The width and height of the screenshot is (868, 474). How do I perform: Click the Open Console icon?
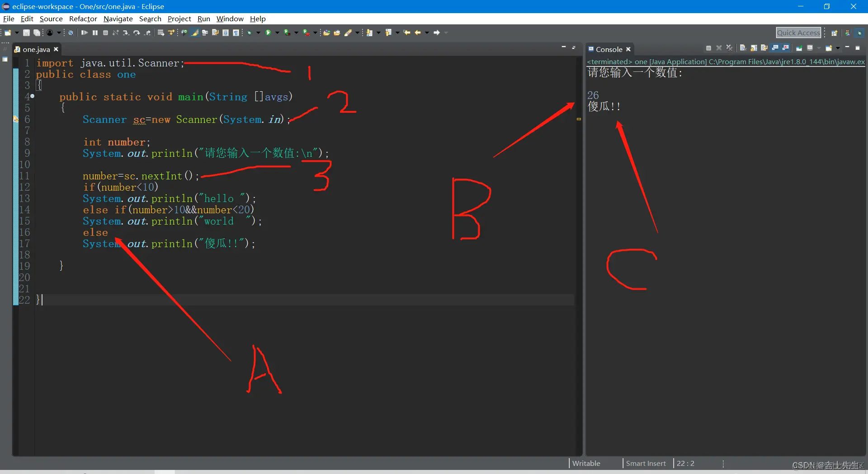point(829,48)
